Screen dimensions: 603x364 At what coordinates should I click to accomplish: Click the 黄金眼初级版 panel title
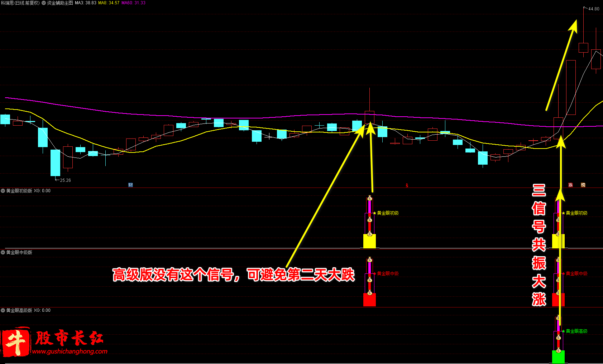(19, 191)
